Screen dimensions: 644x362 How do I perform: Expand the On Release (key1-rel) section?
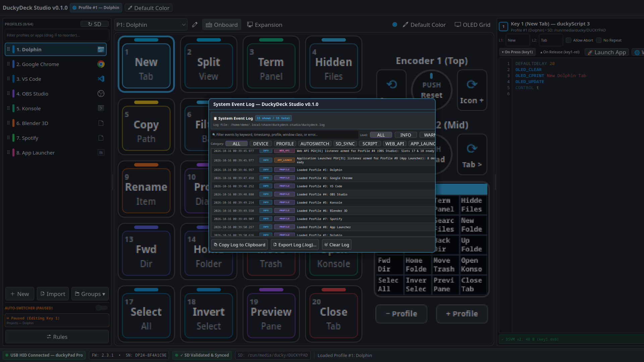560,52
